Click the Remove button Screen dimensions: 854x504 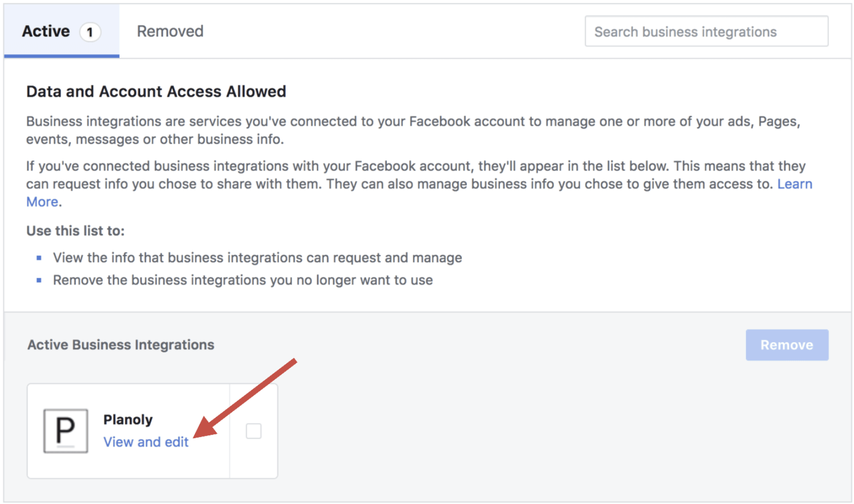click(x=787, y=345)
